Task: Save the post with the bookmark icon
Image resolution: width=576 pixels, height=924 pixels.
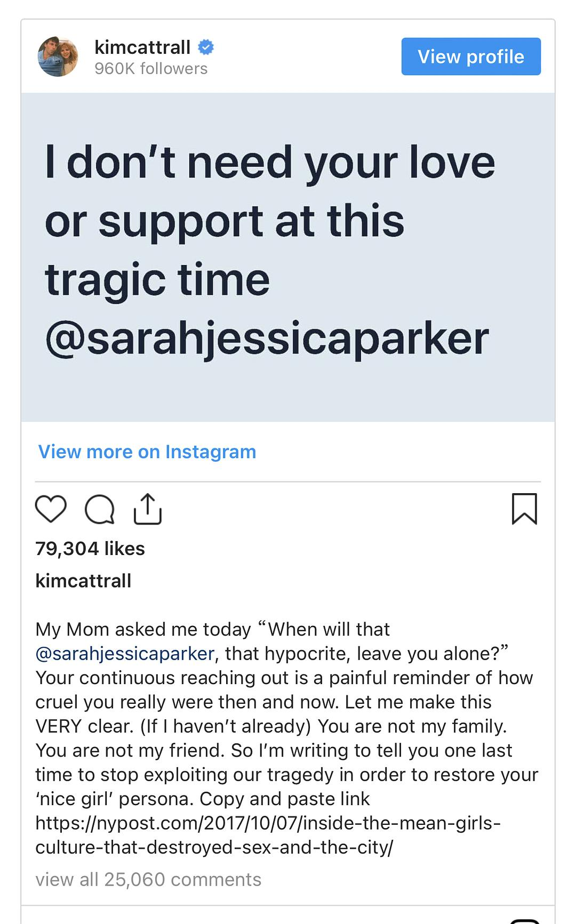Action: click(x=524, y=509)
